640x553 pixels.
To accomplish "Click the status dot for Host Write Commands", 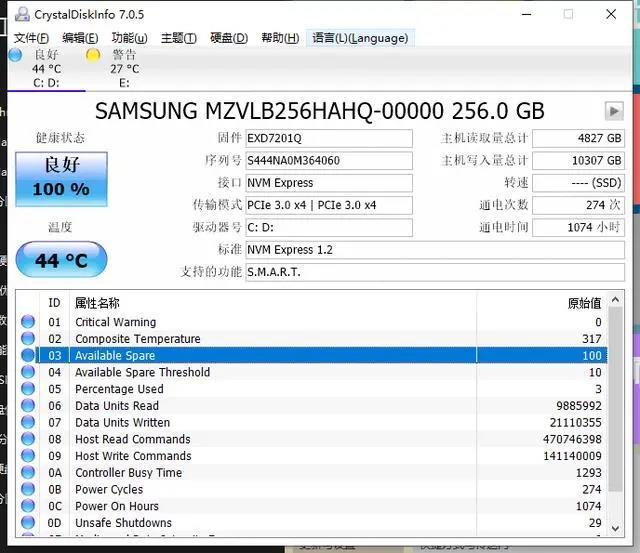I will click(28, 455).
